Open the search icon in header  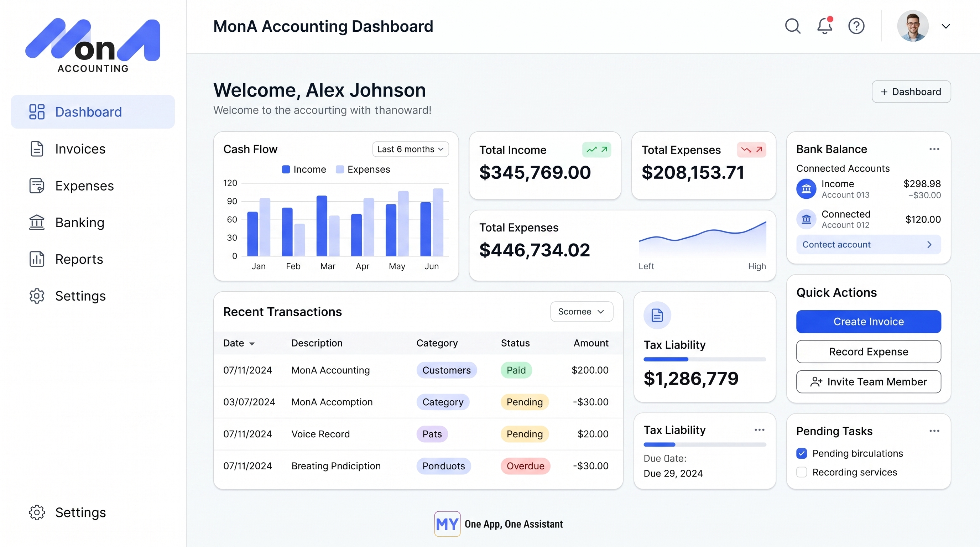coord(793,26)
